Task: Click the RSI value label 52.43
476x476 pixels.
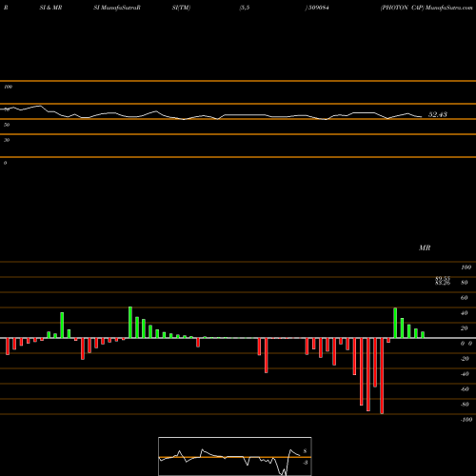Action: [x=438, y=114]
